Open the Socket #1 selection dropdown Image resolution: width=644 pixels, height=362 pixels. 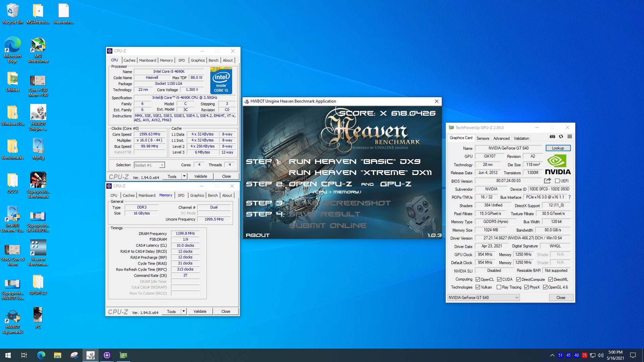(x=149, y=165)
